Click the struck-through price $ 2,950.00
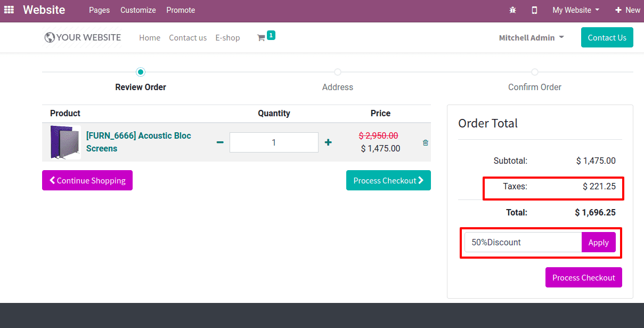The height and width of the screenshot is (328, 644). [x=378, y=136]
